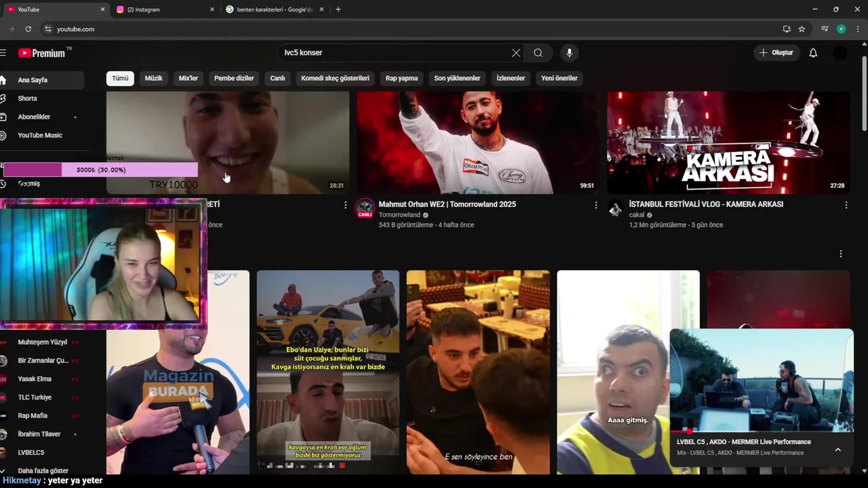Expand Daha fazla göster subscriptions

click(x=42, y=470)
